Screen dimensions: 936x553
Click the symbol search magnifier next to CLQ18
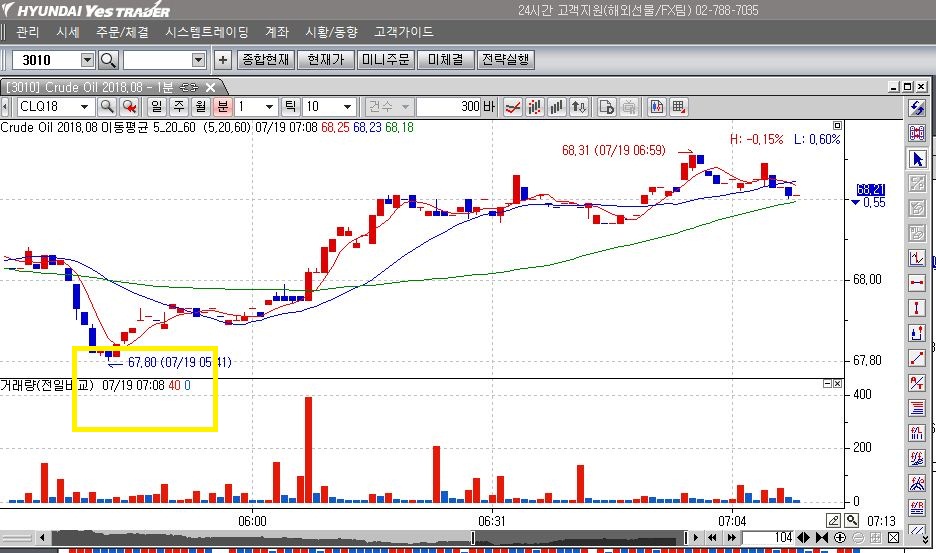tap(107, 107)
